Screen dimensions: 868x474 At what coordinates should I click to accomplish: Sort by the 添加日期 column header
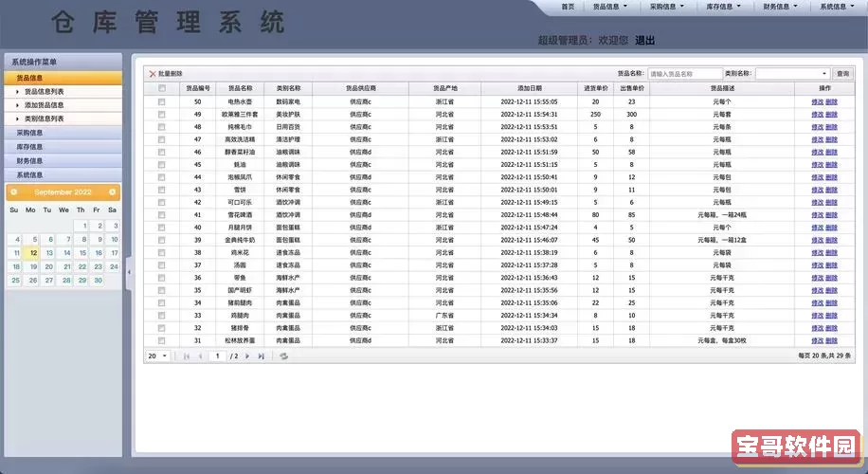(529, 88)
